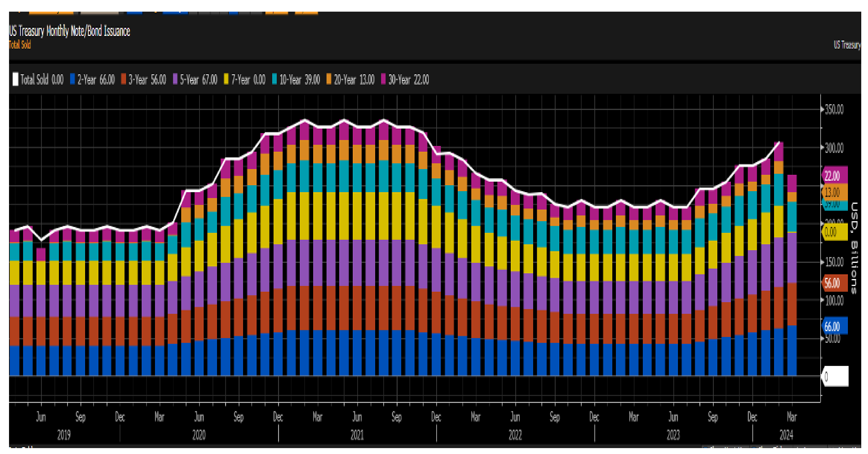Select the magenta 22.00 value tag

coord(835,175)
